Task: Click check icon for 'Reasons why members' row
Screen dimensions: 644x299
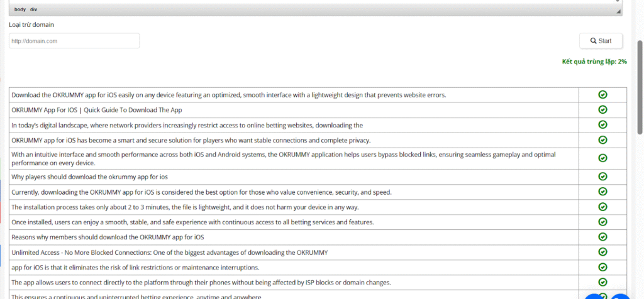Action: [602, 237]
